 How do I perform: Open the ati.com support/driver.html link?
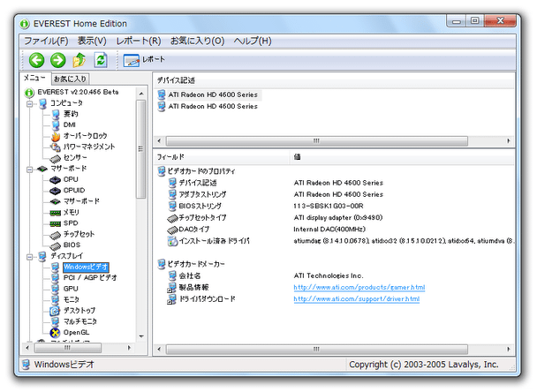point(357,299)
